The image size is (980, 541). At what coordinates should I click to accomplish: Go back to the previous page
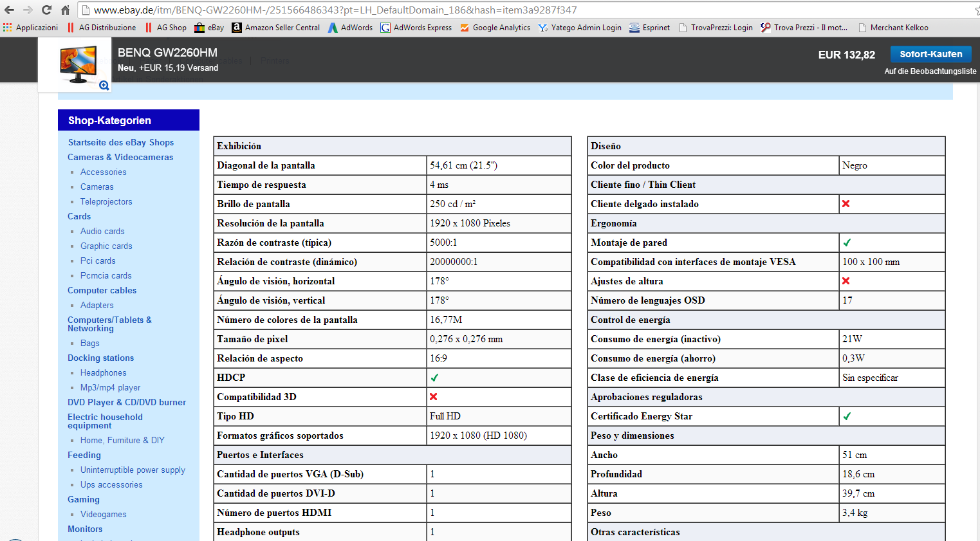[x=9, y=10]
